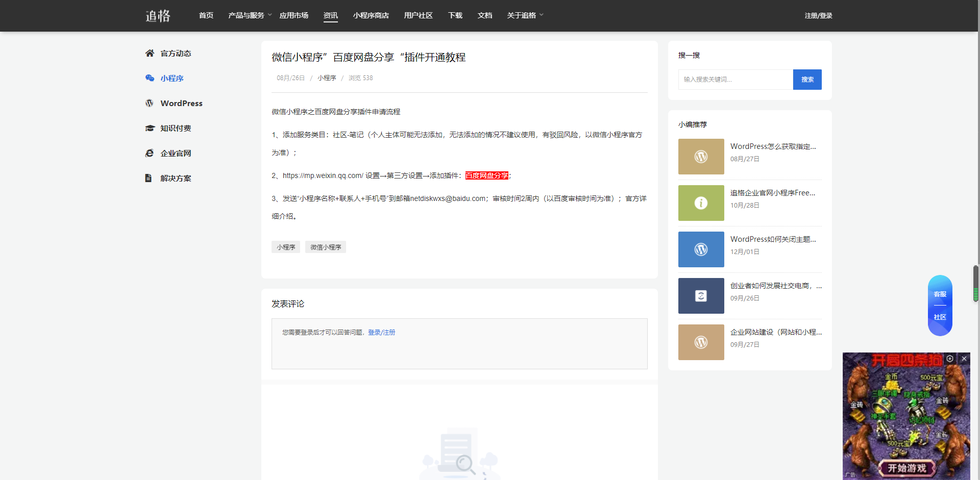Viewport: 980px width, 480px height.
Task: Open 企业网站建设 article title link
Action: coord(776,332)
